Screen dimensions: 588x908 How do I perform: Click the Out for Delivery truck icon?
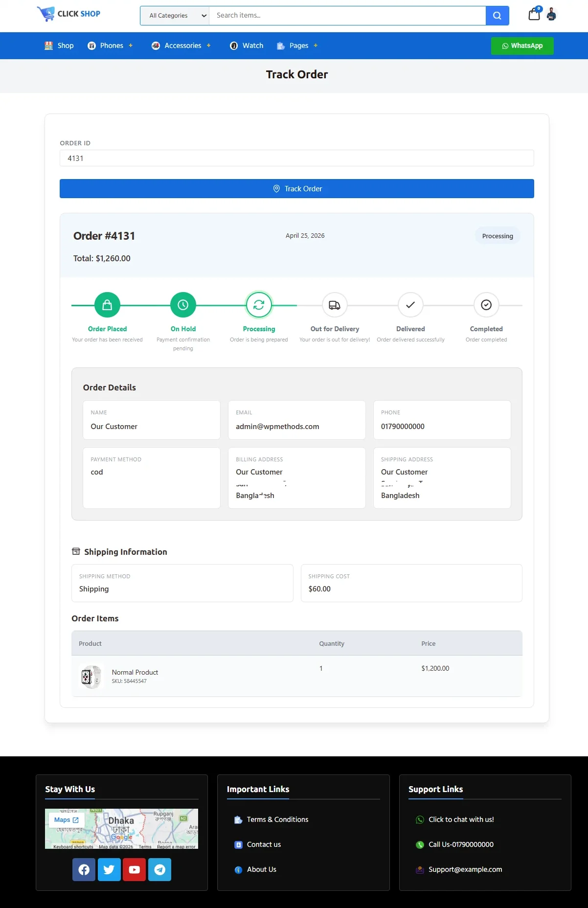[x=335, y=305]
